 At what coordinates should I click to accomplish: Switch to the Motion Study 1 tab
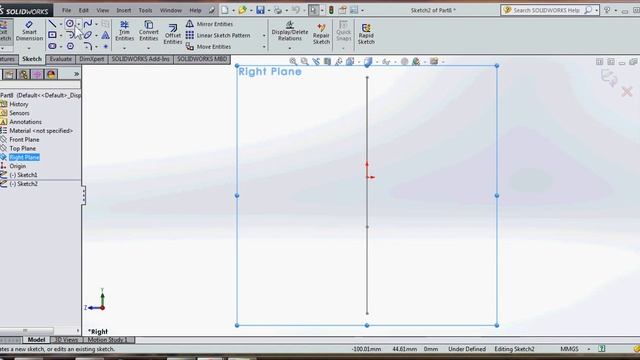click(x=108, y=340)
